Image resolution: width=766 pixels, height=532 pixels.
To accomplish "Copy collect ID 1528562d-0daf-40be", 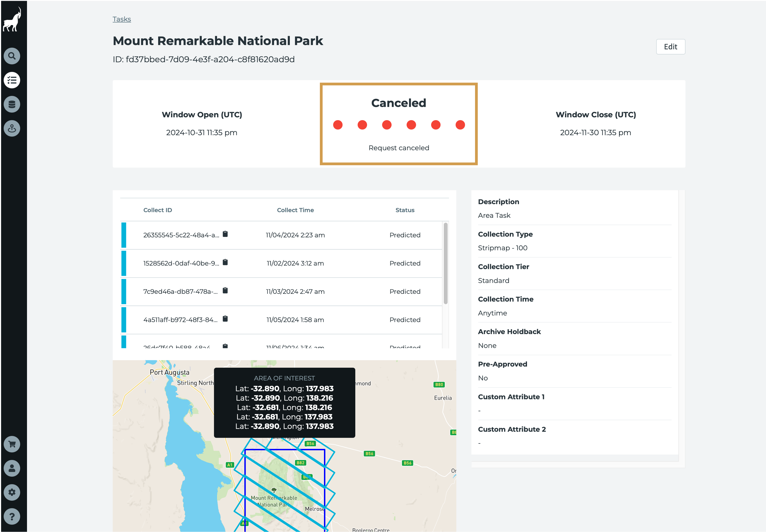I will coord(225,262).
